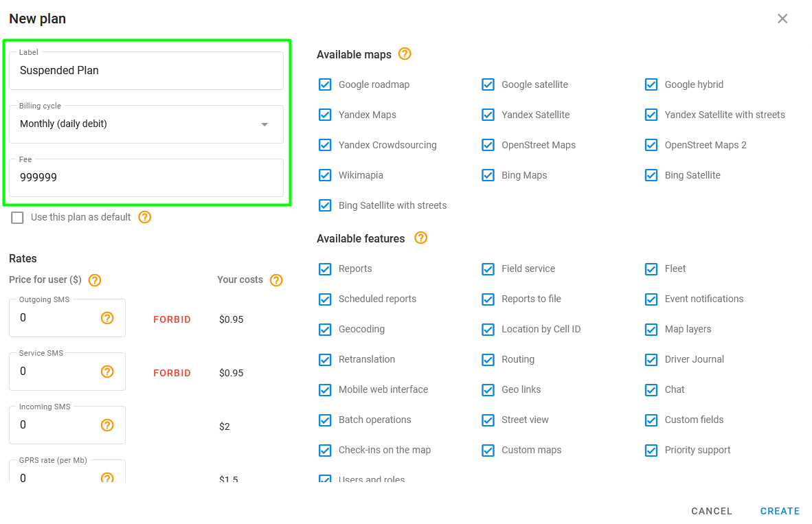Uncheck Priority support feature
The height and width of the screenshot is (524, 812).
[651, 451]
